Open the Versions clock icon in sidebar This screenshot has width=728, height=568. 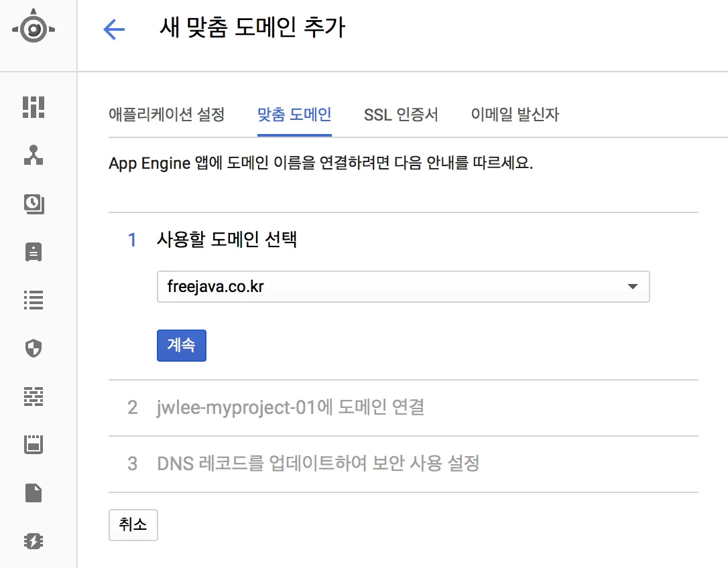[x=34, y=204]
